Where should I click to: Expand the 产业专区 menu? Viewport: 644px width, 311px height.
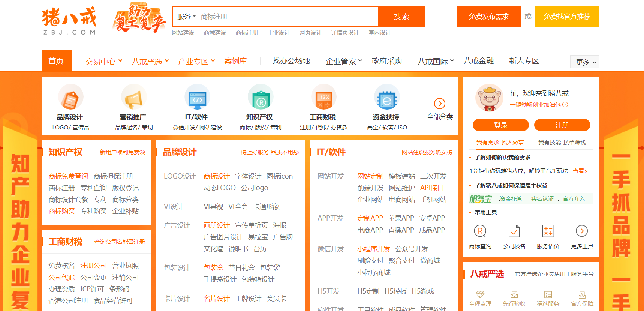point(196,61)
